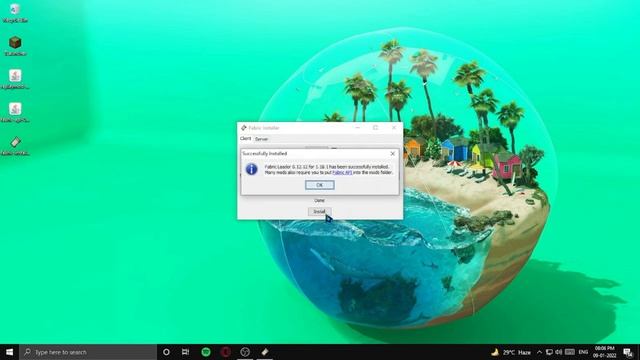
Task: Close the Fabric Installer window
Action: 394,128
